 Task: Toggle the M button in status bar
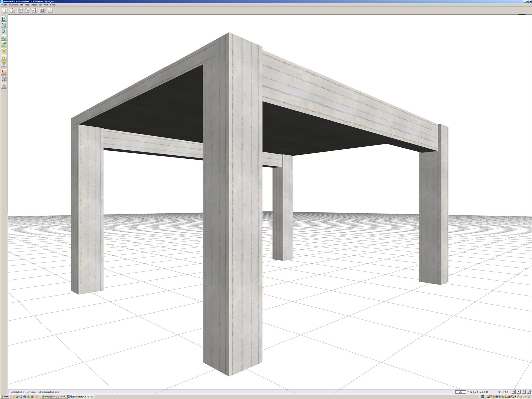[518, 392]
